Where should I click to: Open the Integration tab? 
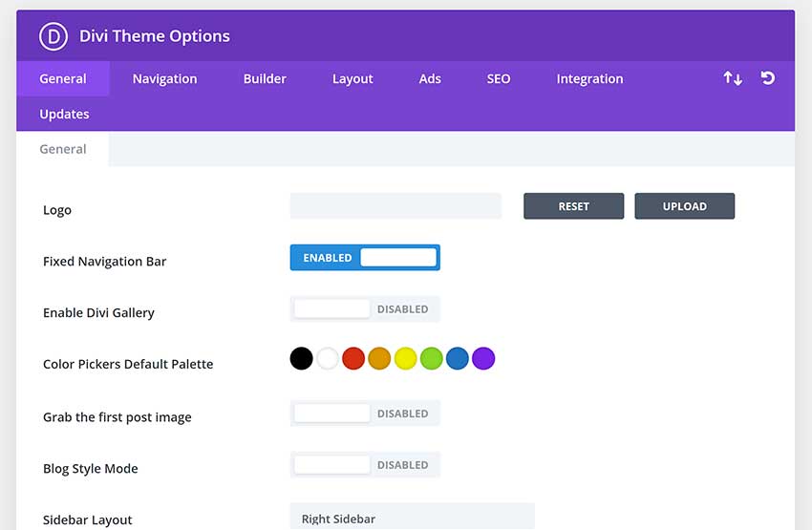coord(589,79)
